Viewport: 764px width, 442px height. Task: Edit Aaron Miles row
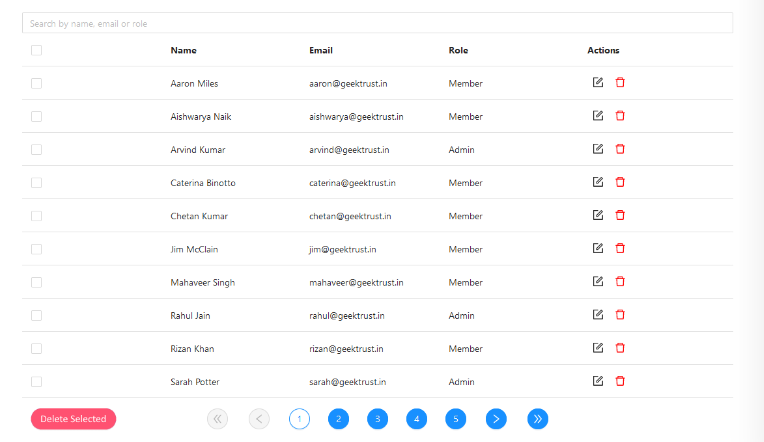click(x=598, y=82)
